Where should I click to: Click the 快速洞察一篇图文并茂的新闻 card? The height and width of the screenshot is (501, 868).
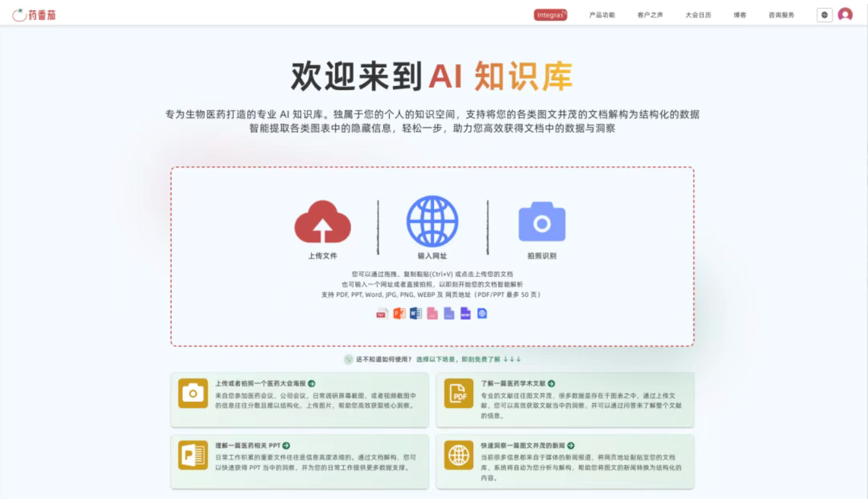(x=565, y=461)
